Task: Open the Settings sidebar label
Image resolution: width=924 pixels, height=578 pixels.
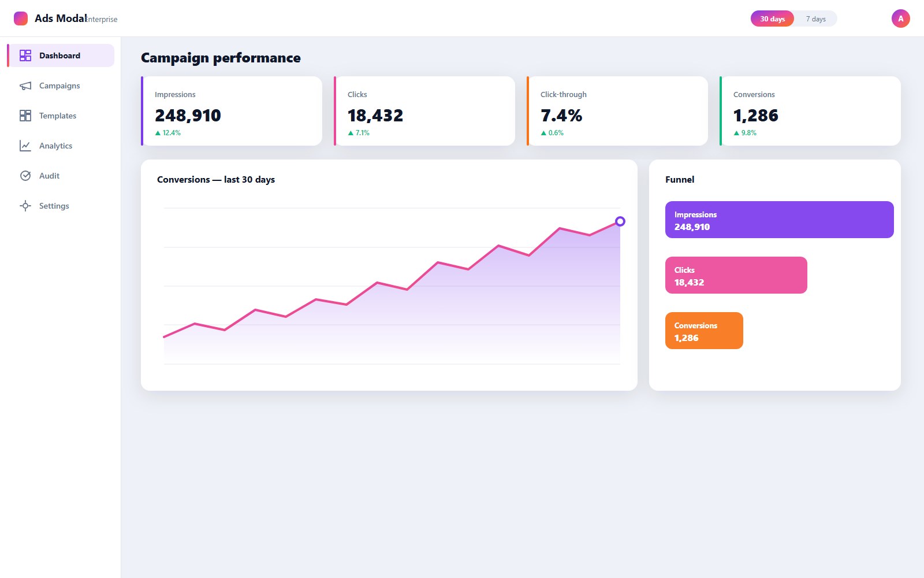Action: [54, 206]
